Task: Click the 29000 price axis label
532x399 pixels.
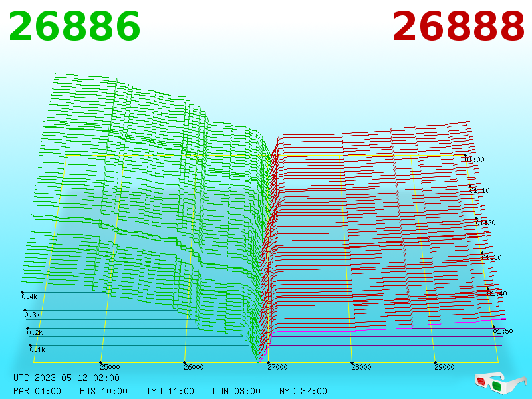Action: (x=444, y=367)
